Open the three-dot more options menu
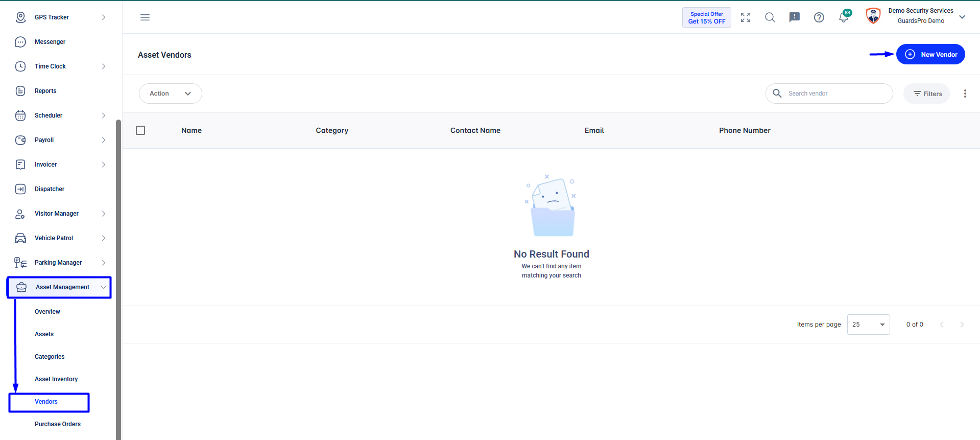This screenshot has width=980, height=440. coord(965,94)
